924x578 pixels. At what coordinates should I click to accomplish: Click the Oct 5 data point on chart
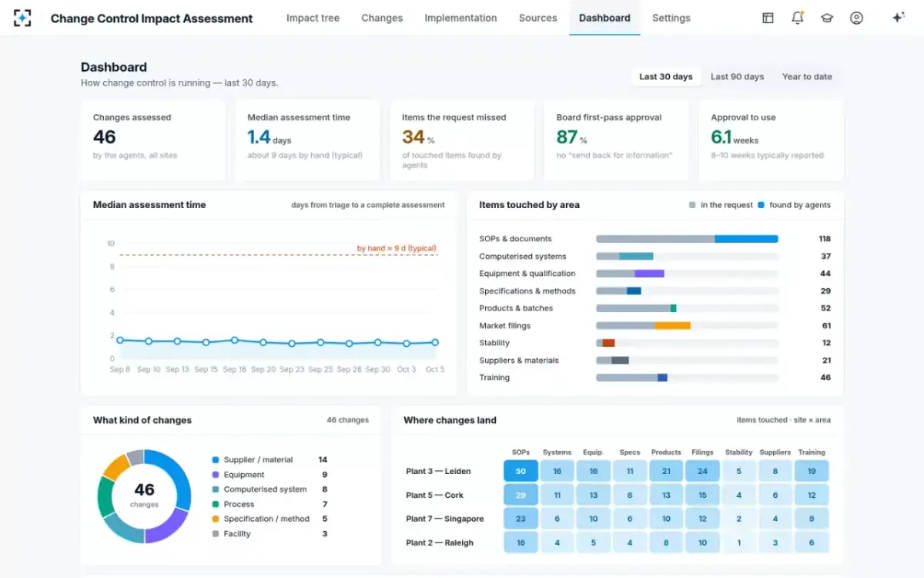click(x=435, y=342)
